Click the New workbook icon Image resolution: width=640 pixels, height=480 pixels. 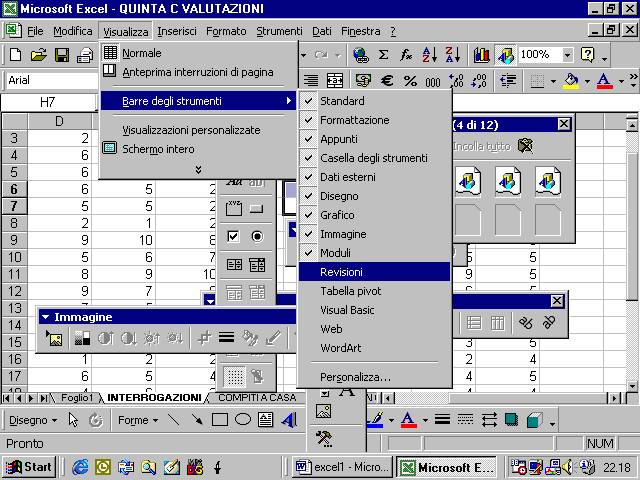pos(16,55)
